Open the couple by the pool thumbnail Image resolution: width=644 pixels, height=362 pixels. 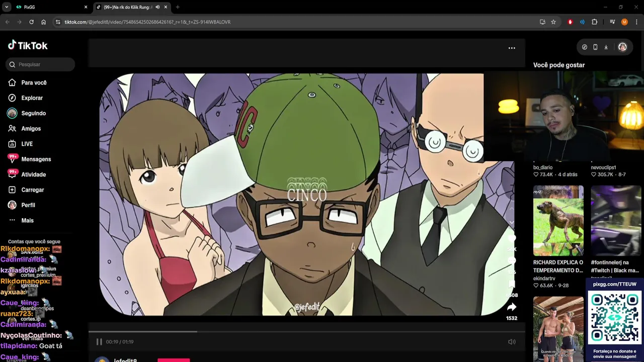coord(558,329)
